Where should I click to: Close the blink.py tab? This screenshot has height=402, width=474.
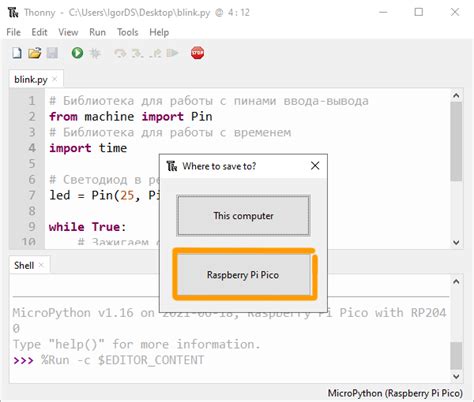click(55, 79)
